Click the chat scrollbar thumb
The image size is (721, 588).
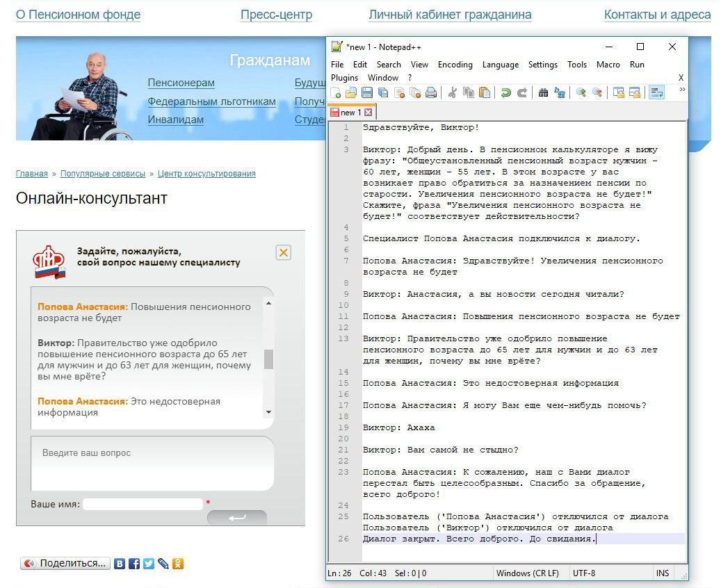(268, 359)
